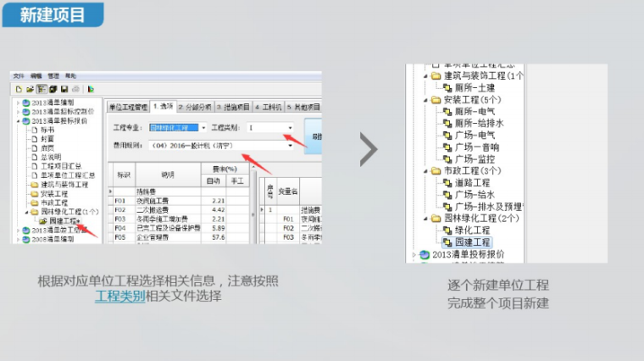This screenshot has height=361, width=644.
Task: Click the 工程类别 hyperlink in description
Action: [119, 297]
